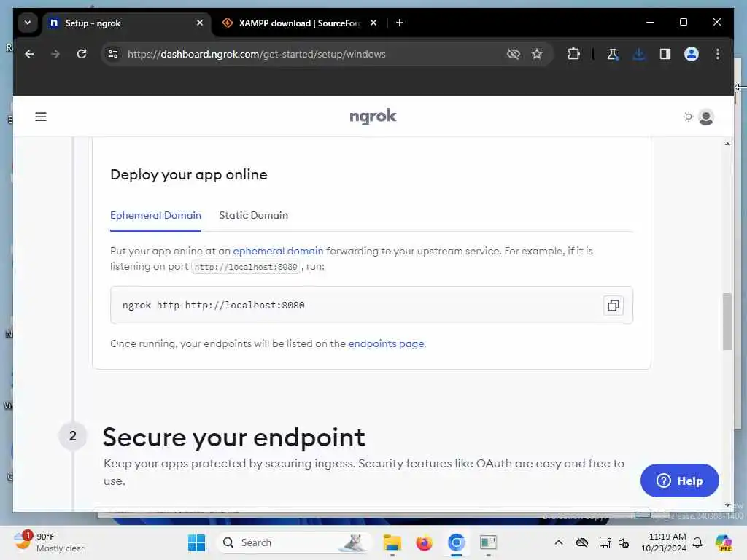Open the weather widget on taskbar

[49, 542]
